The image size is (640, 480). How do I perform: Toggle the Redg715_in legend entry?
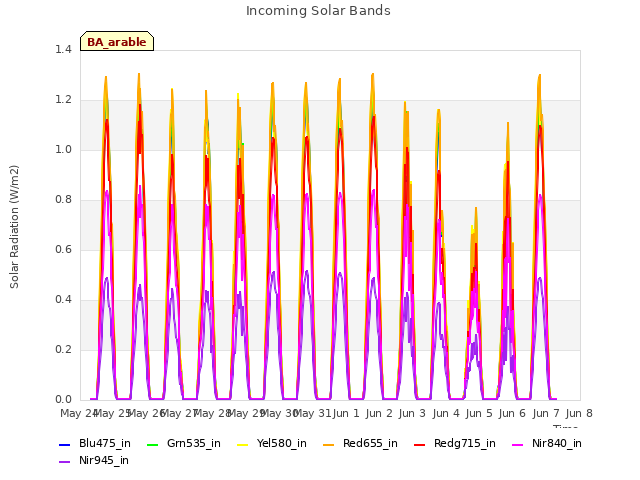click(x=455, y=443)
